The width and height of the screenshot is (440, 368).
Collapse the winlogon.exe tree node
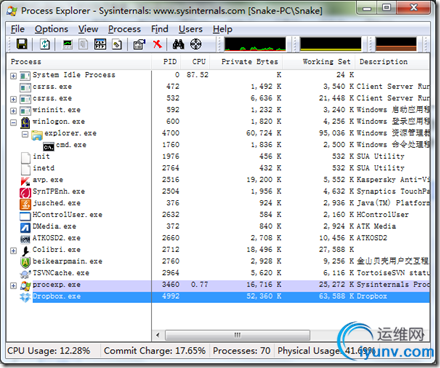click(13, 123)
